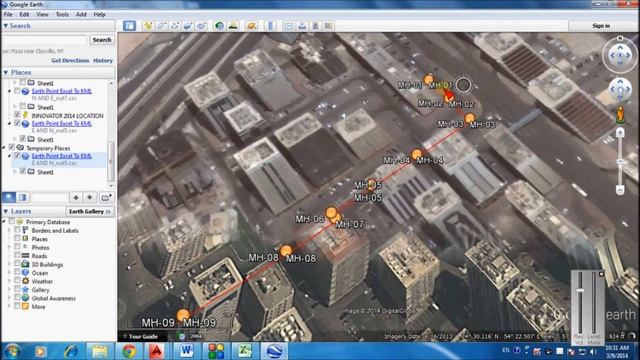Click the View in Google Maps icon
This screenshot has width=640, height=360.
coord(329,26)
